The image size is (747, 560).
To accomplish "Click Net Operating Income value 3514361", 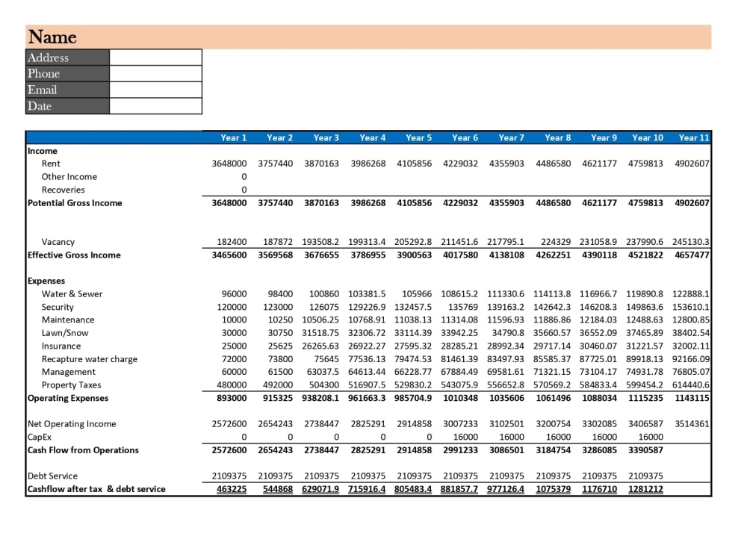I will click(692, 424).
